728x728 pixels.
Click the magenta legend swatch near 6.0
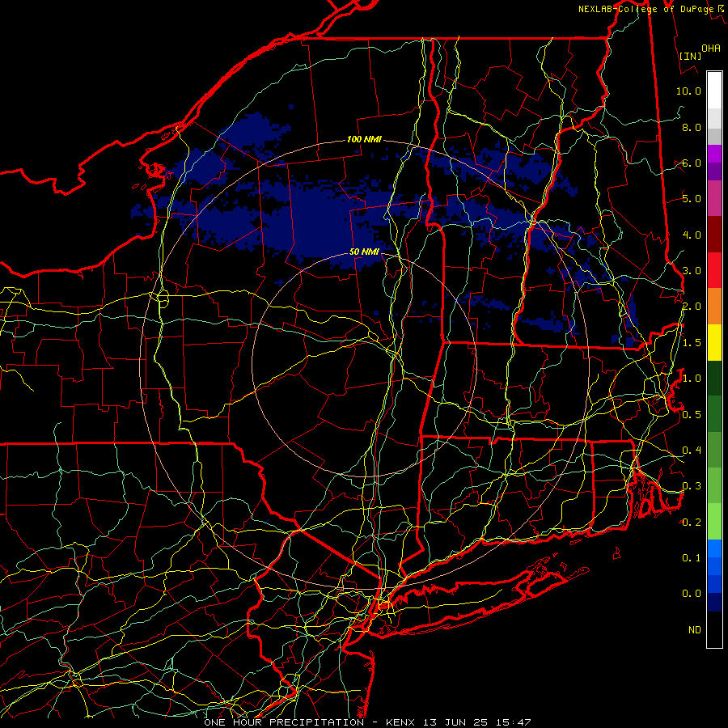click(x=714, y=154)
